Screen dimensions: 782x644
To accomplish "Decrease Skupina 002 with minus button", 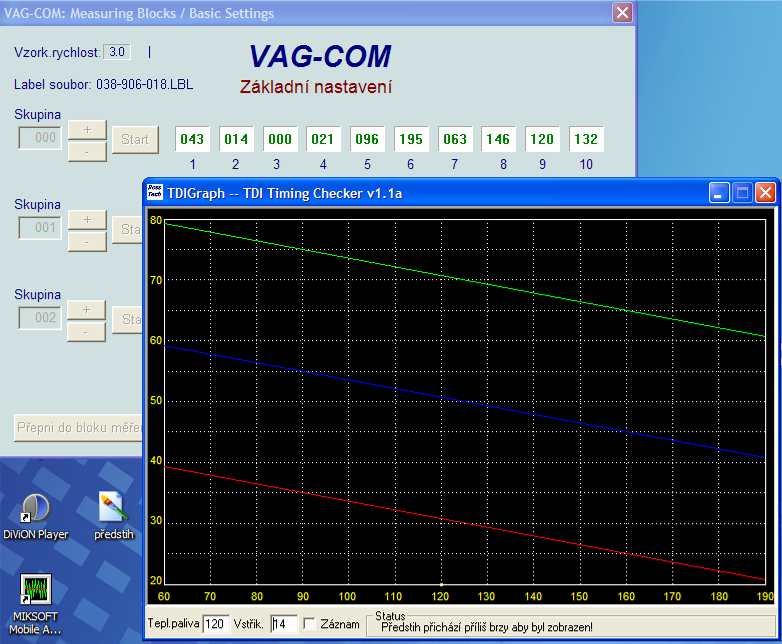I will point(86,331).
